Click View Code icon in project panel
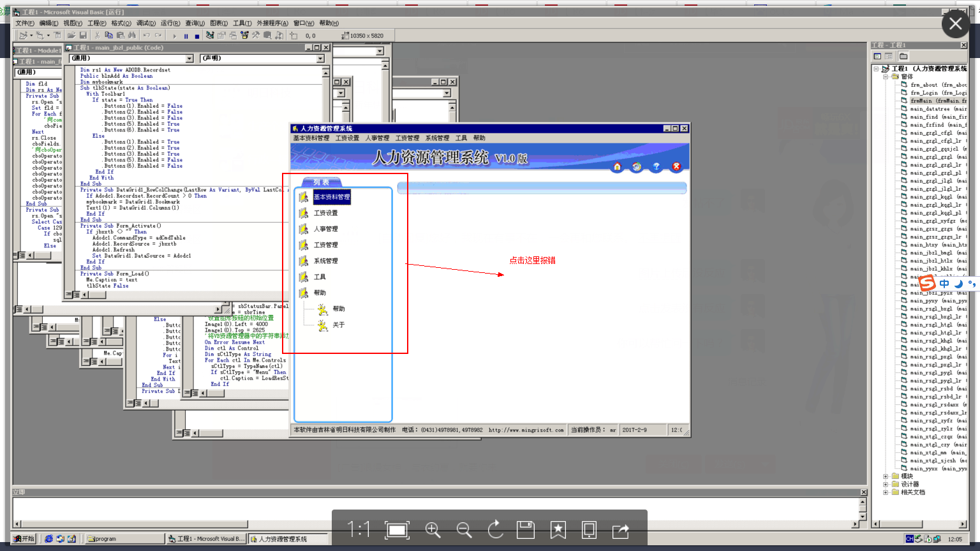This screenshot has height=551, width=980. tap(878, 56)
